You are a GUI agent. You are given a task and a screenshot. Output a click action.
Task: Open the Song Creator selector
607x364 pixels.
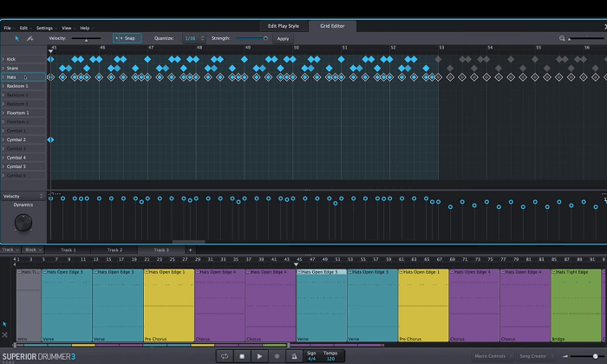(x=537, y=356)
